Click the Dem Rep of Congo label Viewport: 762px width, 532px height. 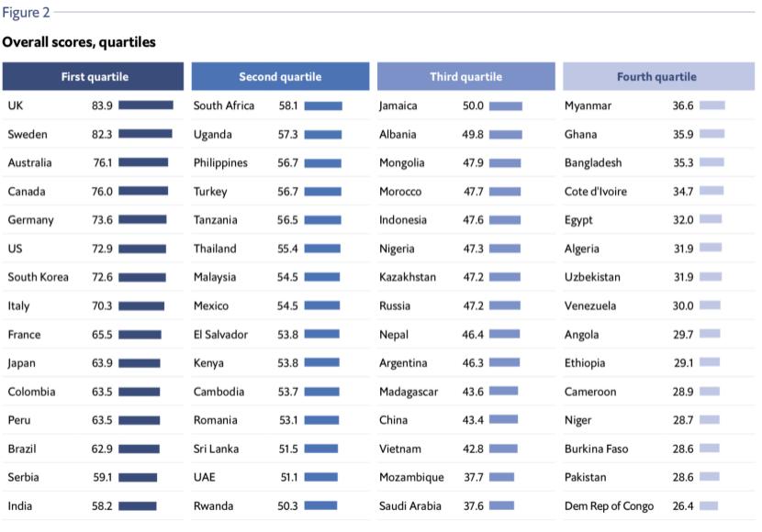click(x=609, y=505)
